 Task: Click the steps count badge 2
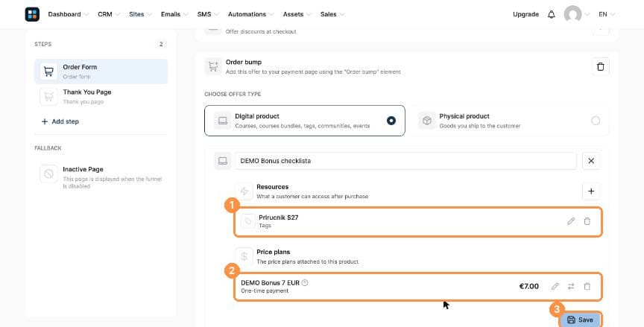tap(162, 44)
